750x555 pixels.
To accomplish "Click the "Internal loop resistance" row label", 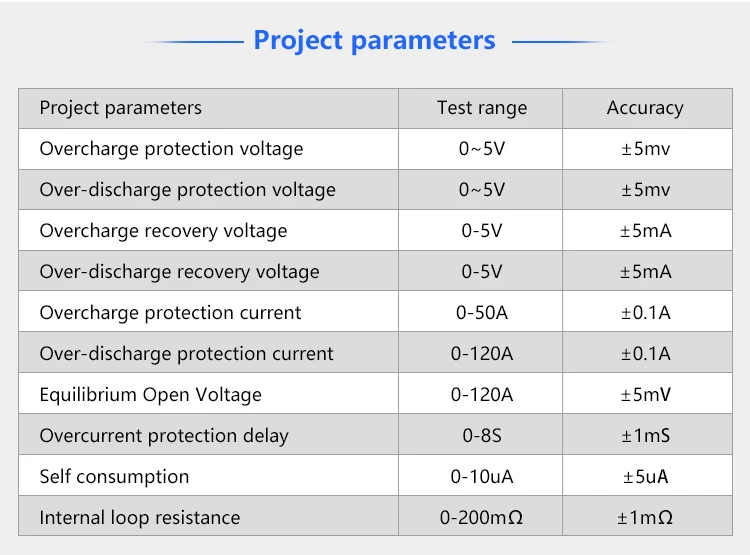I will pyautogui.click(x=140, y=518).
